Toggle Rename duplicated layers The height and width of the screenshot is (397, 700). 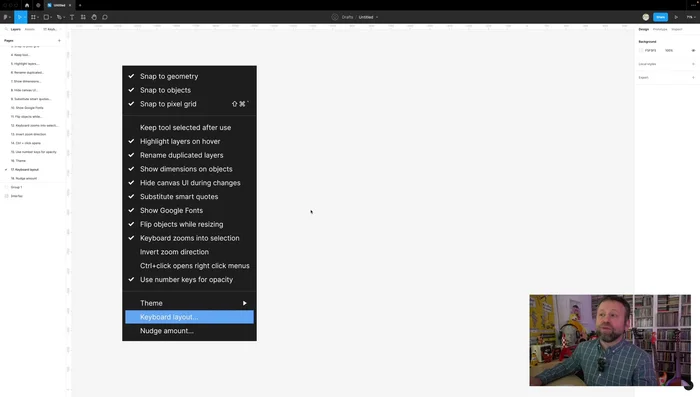189,155
